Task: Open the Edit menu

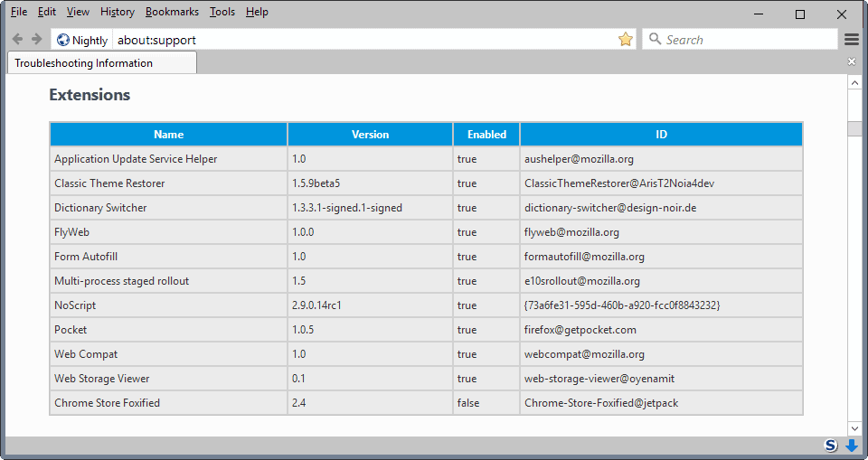Action: (x=46, y=12)
